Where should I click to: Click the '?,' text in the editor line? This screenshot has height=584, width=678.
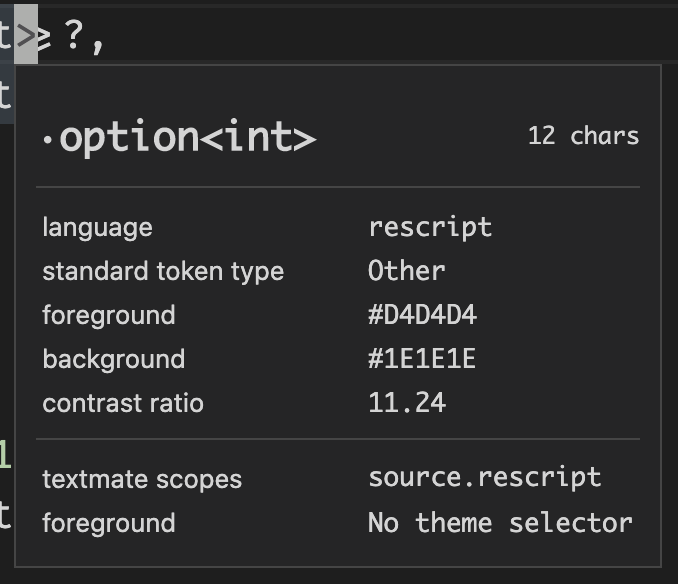tap(84, 38)
